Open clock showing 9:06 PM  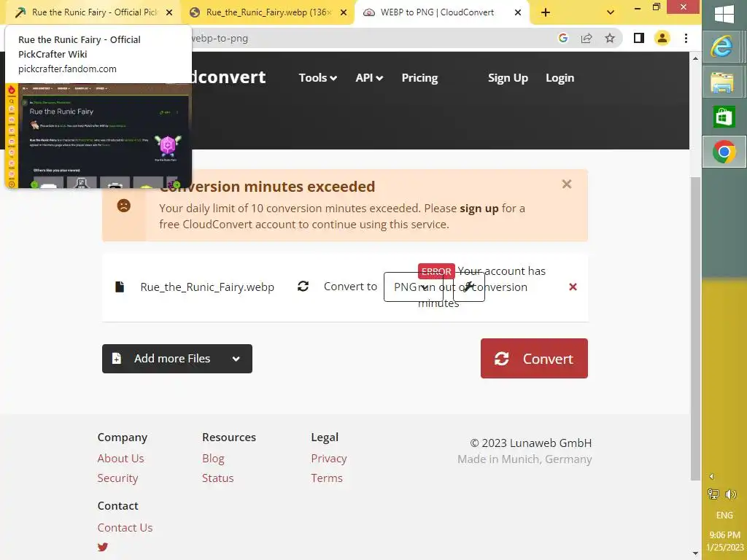[x=724, y=541]
